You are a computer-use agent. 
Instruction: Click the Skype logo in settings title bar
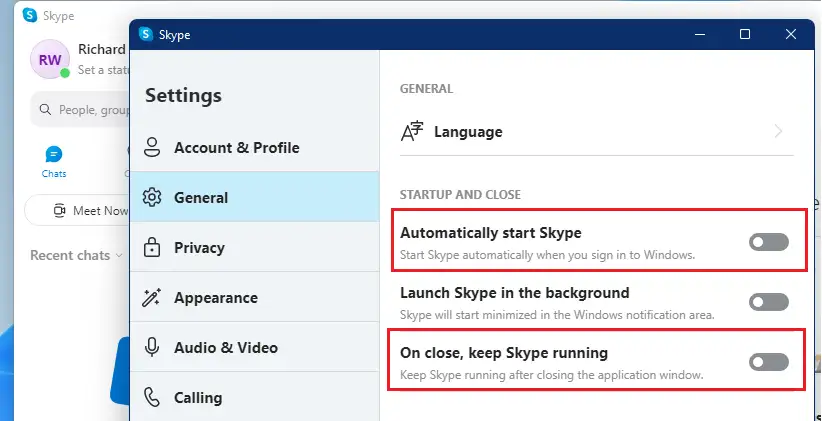[145, 34]
